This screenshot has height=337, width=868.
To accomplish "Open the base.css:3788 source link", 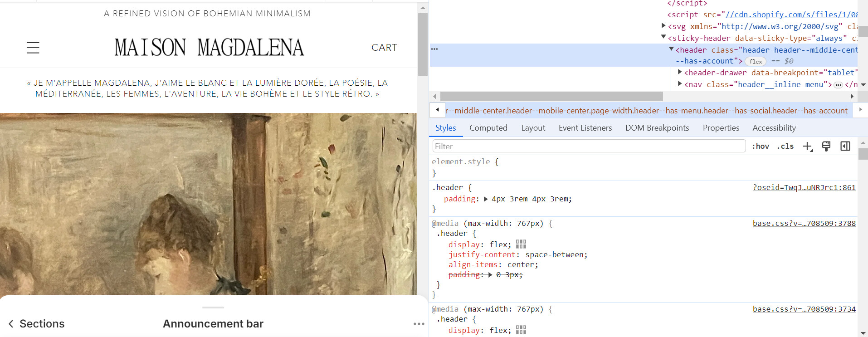I will (x=804, y=223).
